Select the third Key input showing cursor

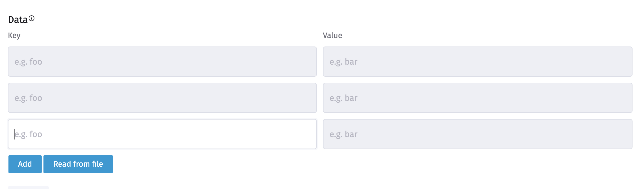click(x=162, y=134)
